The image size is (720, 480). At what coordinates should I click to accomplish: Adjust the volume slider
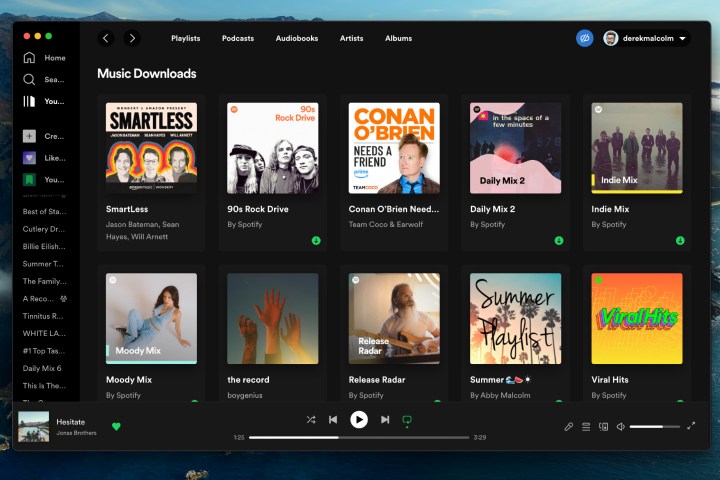(x=655, y=427)
